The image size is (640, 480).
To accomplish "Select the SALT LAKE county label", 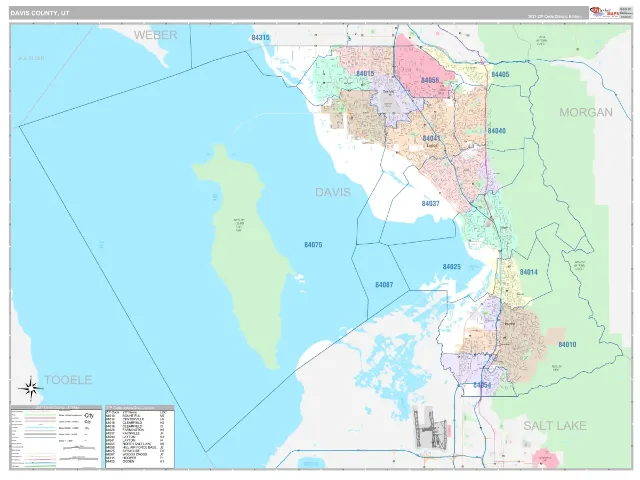I will (x=555, y=426).
